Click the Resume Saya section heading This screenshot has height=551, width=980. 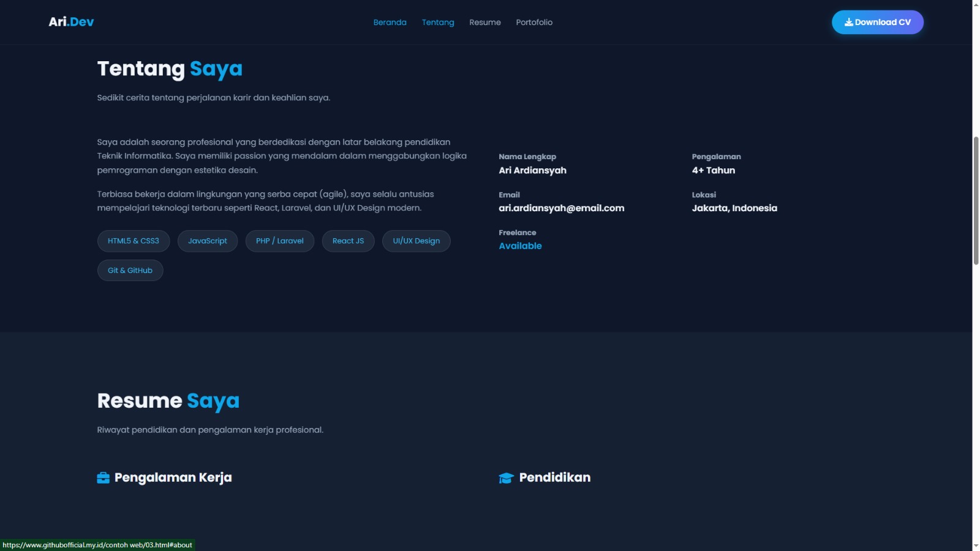click(x=168, y=401)
